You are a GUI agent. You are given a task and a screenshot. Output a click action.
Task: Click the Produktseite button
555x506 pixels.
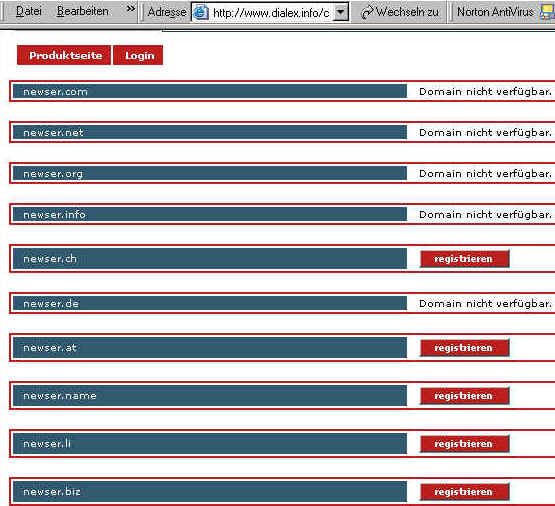[x=64, y=55]
